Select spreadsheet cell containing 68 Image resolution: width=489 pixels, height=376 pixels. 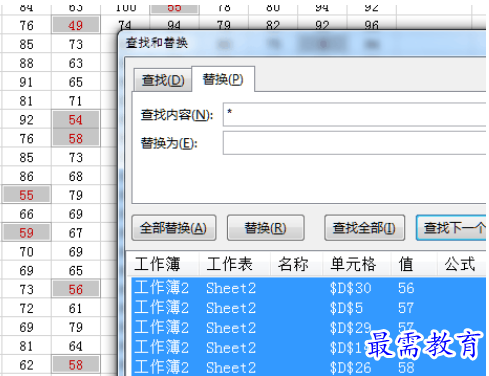[x=76, y=176]
